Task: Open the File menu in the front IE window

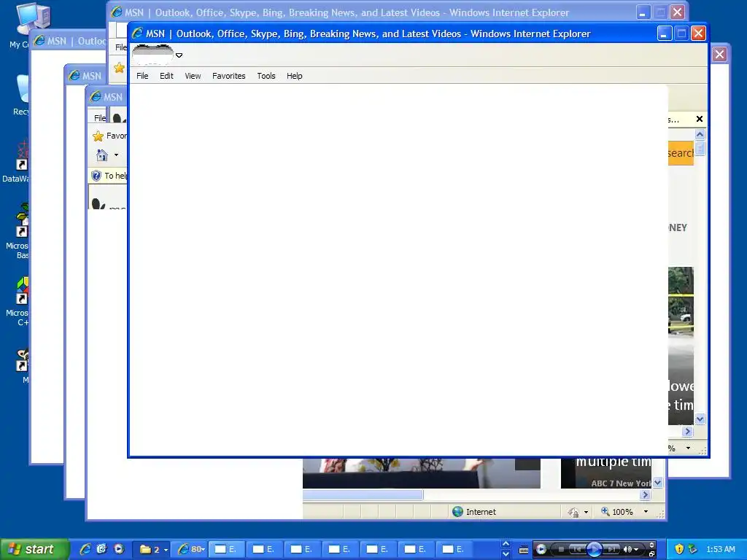Action: tap(142, 76)
